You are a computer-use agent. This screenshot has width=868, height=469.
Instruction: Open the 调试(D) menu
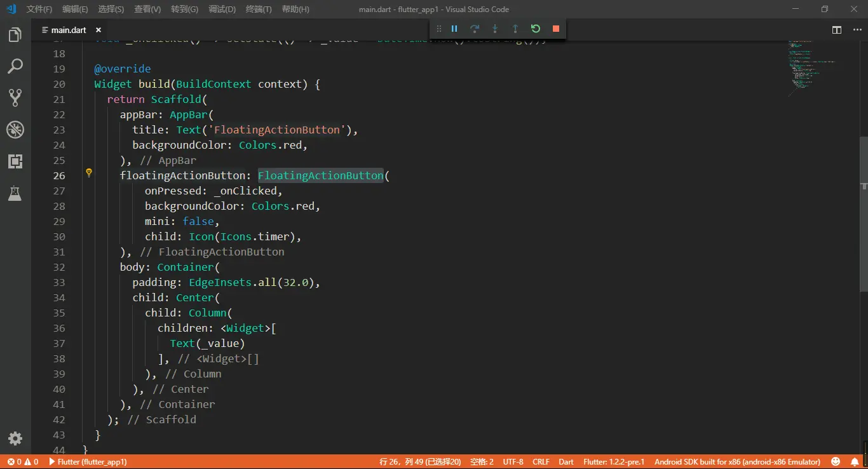[x=222, y=10]
